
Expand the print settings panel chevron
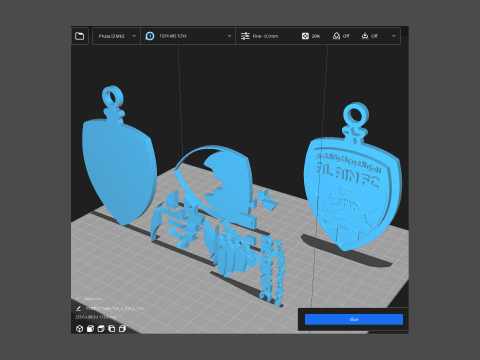pyautogui.click(x=394, y=36)
